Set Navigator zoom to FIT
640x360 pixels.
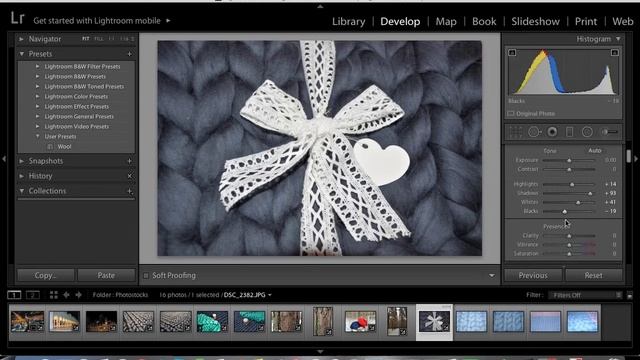tap(85, 39)
